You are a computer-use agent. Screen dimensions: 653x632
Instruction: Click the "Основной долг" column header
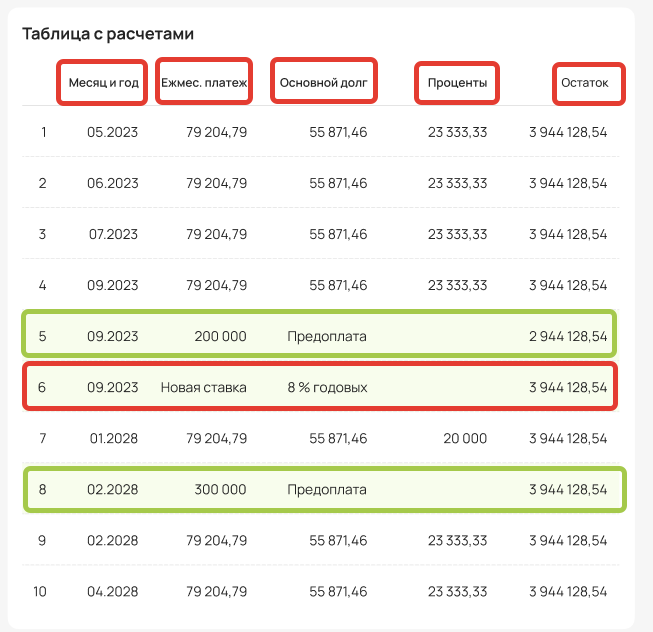tap(323, 83)
